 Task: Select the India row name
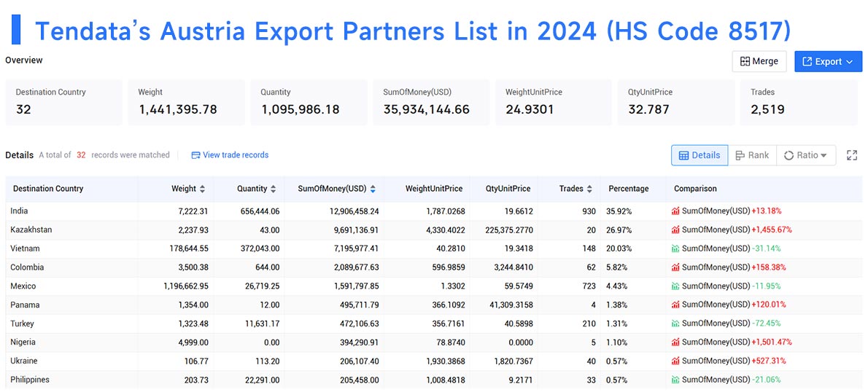(x=19, y=211)
